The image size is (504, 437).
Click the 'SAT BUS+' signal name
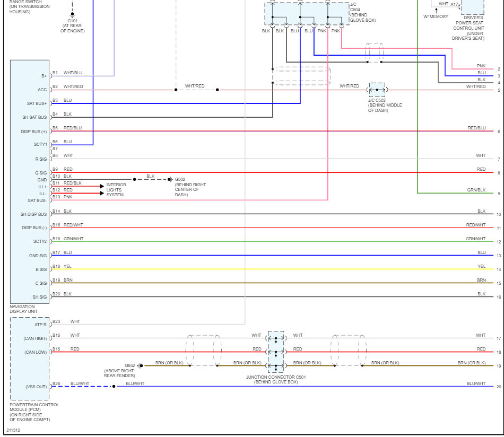pyautogui.click(x=37, y=103)
